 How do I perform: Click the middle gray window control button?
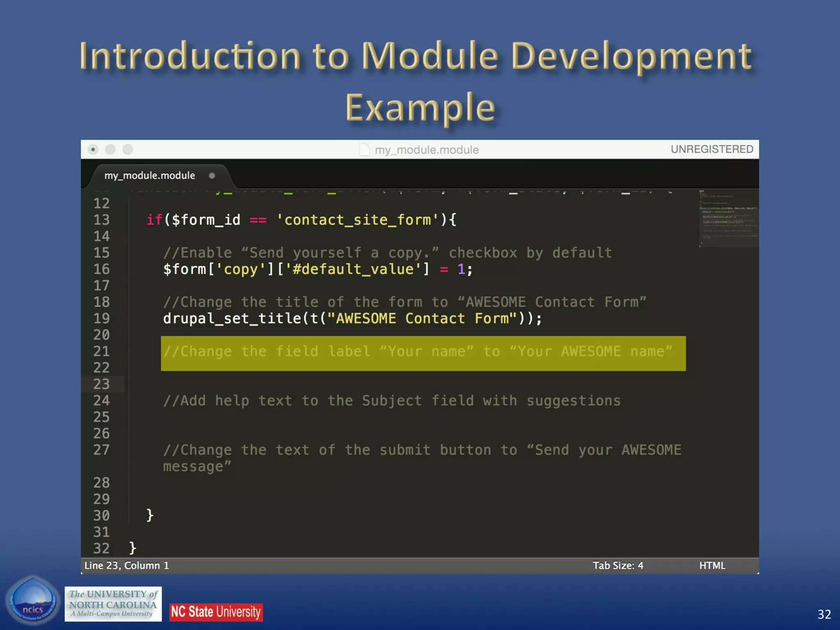(x=110, y=150)
